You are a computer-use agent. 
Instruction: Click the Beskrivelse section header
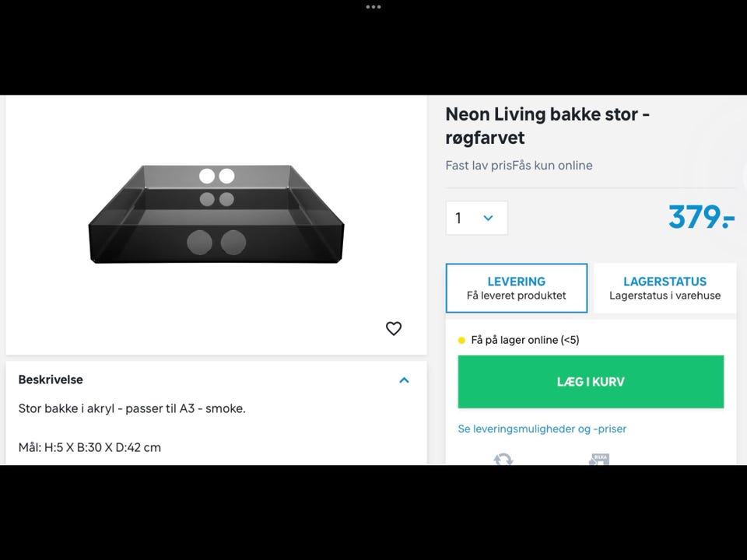coord(51,380)
